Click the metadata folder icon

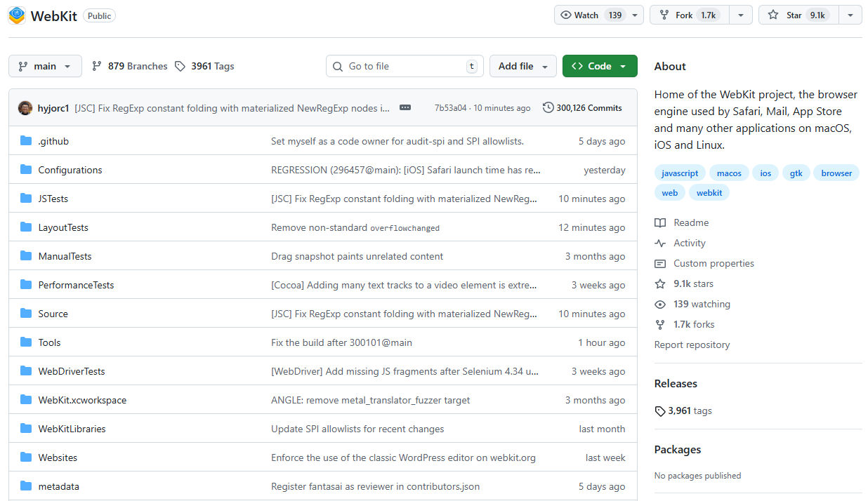coord(26,486)
